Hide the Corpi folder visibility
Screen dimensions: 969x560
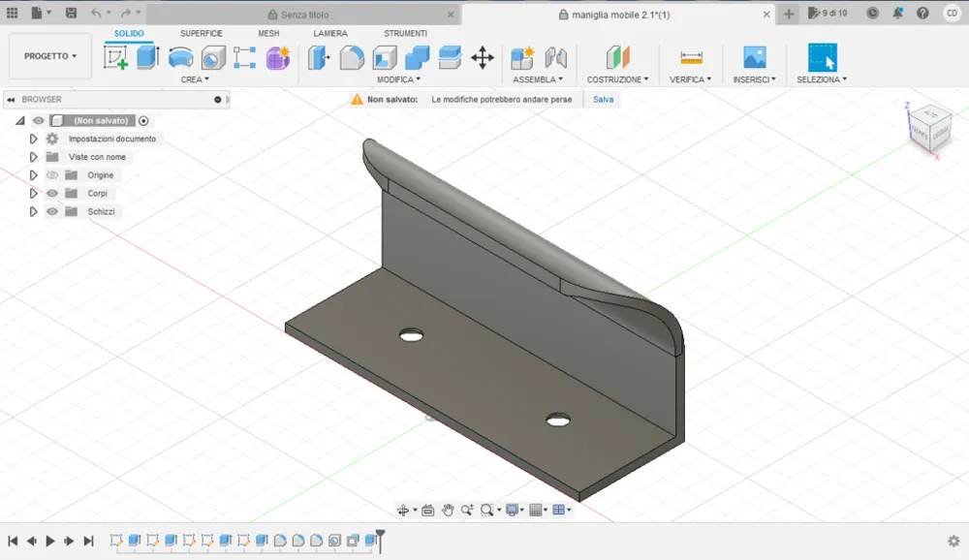pos(52,194)
